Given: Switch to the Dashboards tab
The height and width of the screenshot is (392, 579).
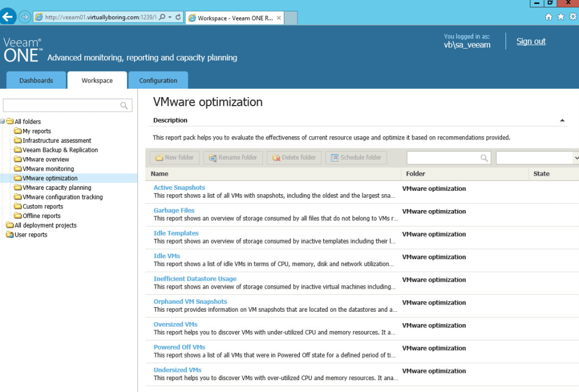Looking at the screenshot, I should pos(36,80).
